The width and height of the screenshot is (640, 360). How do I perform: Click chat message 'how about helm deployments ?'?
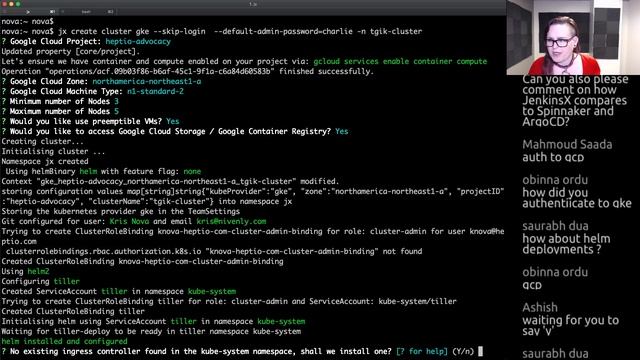point(566,244)
